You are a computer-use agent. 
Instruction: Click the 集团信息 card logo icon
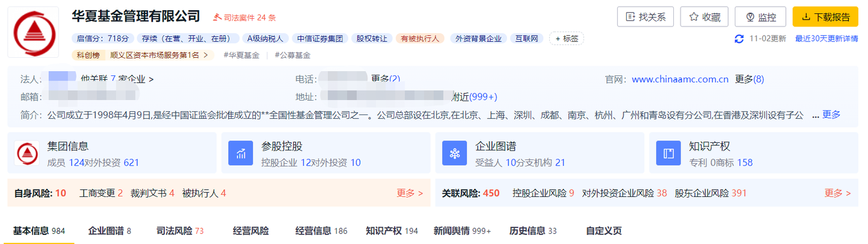click(27, 154)
